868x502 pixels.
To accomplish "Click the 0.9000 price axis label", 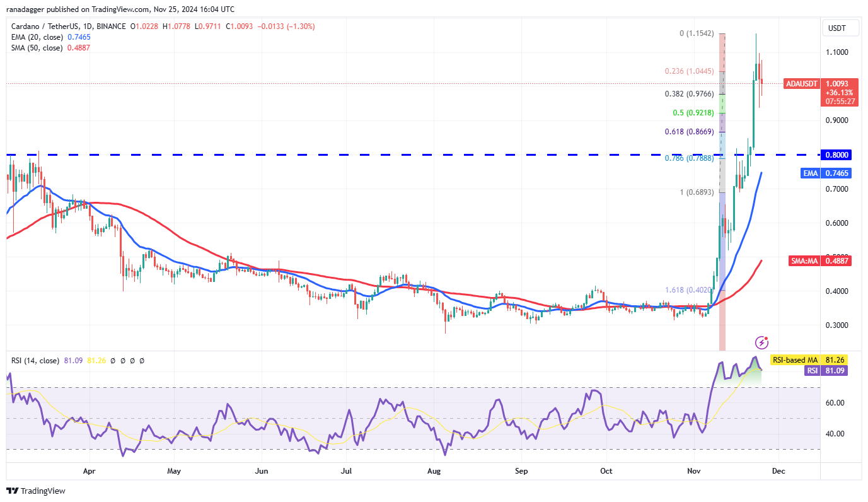I will (836, 120).
